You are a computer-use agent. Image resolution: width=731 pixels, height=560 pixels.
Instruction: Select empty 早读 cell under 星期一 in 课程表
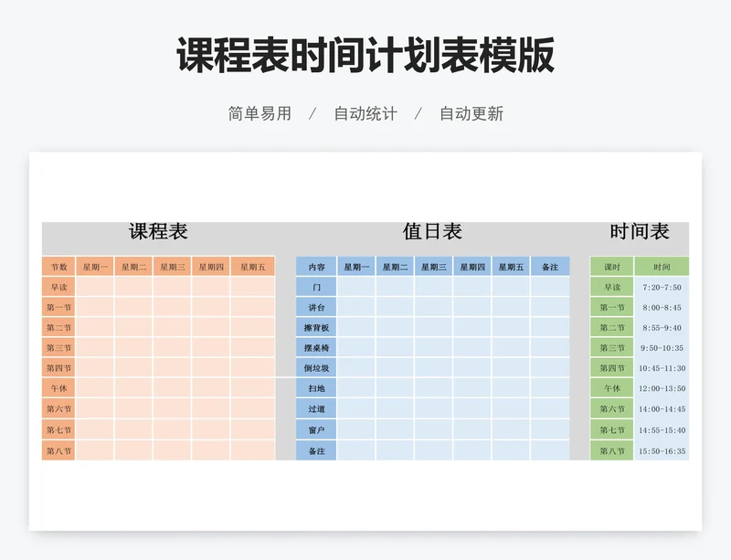click(x=95, y=287)
